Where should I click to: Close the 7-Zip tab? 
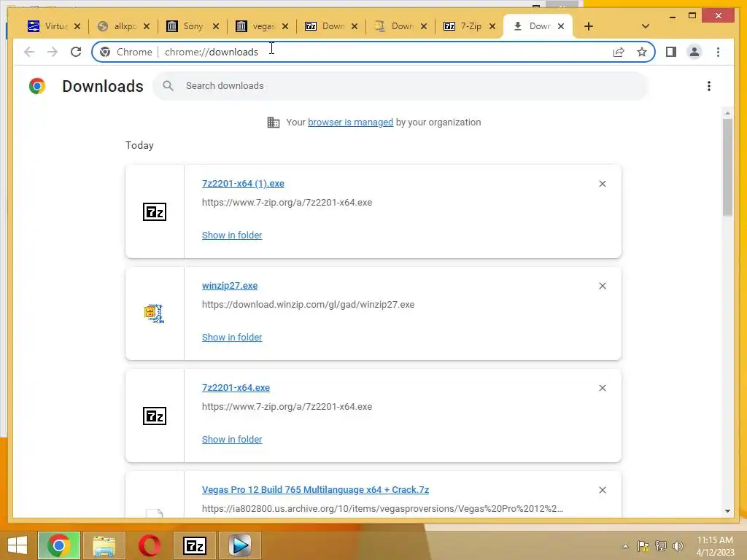[x=492, y=26]
